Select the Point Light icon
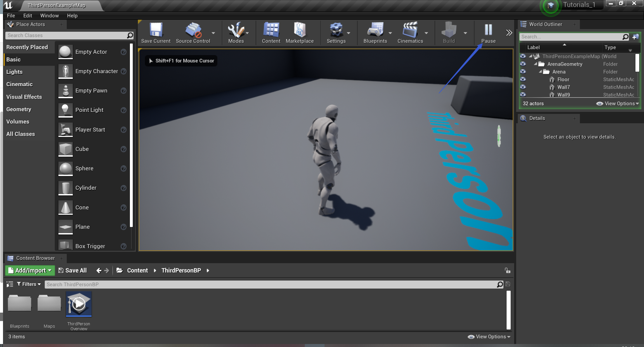This screenshot has width=644, height=347. [x=65, y=110]
